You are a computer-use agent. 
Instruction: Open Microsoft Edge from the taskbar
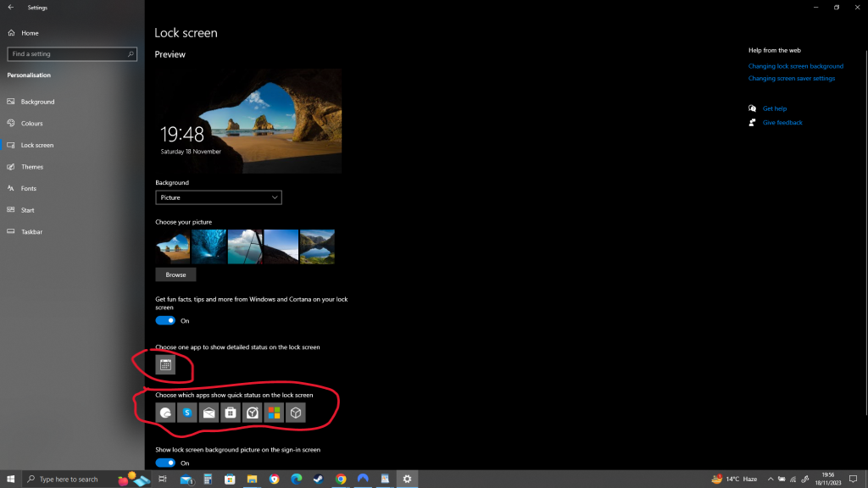(297, 480)
